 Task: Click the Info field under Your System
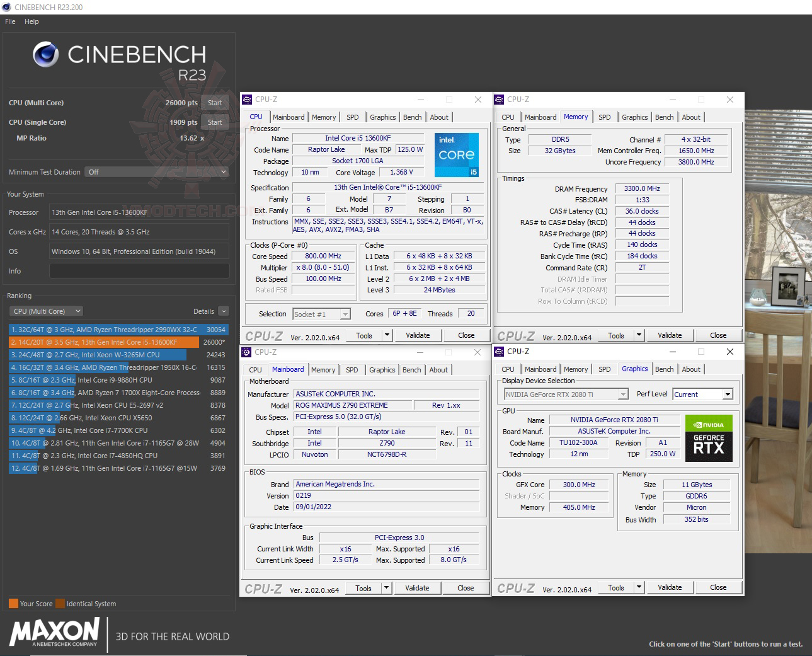[139, 271]
